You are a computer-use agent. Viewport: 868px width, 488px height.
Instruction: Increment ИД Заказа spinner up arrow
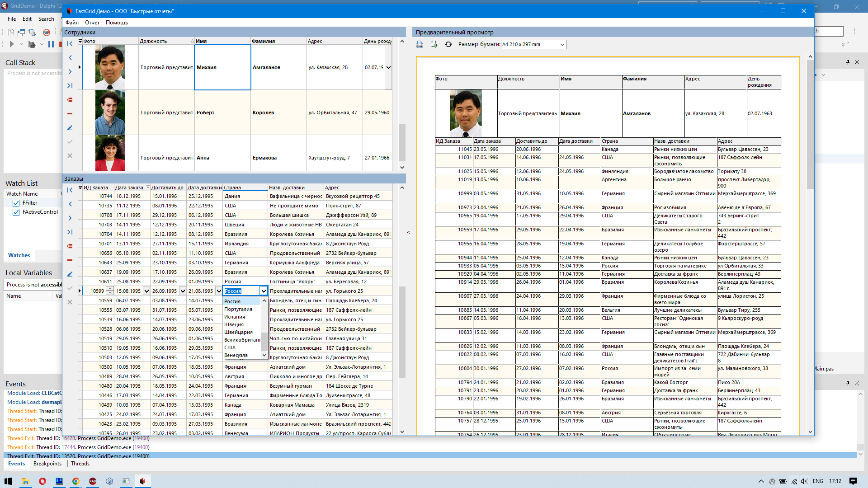point(110,289)
